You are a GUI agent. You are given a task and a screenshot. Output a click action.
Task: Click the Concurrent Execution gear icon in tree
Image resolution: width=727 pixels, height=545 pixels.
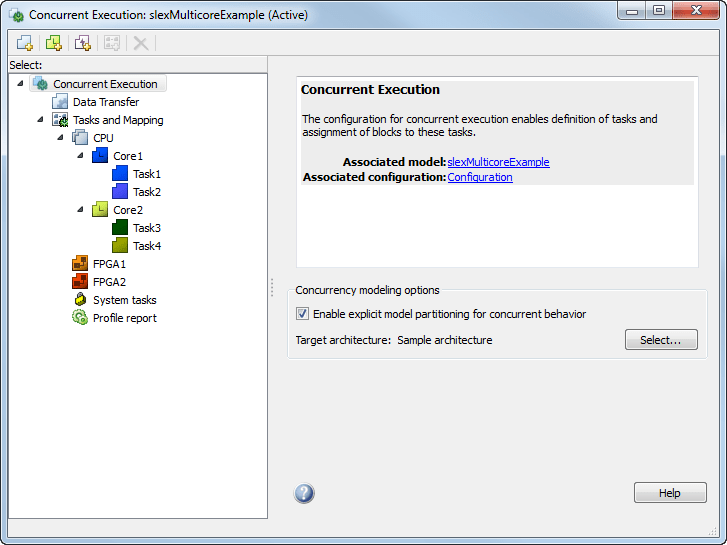tap(41, 83)
